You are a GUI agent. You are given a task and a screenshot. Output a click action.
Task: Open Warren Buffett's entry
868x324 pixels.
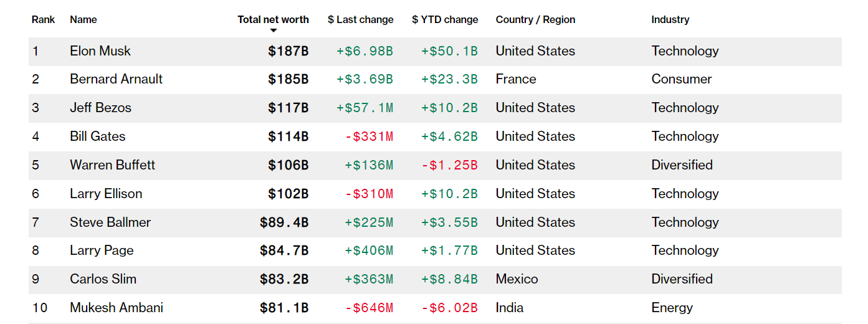[112, 165]
